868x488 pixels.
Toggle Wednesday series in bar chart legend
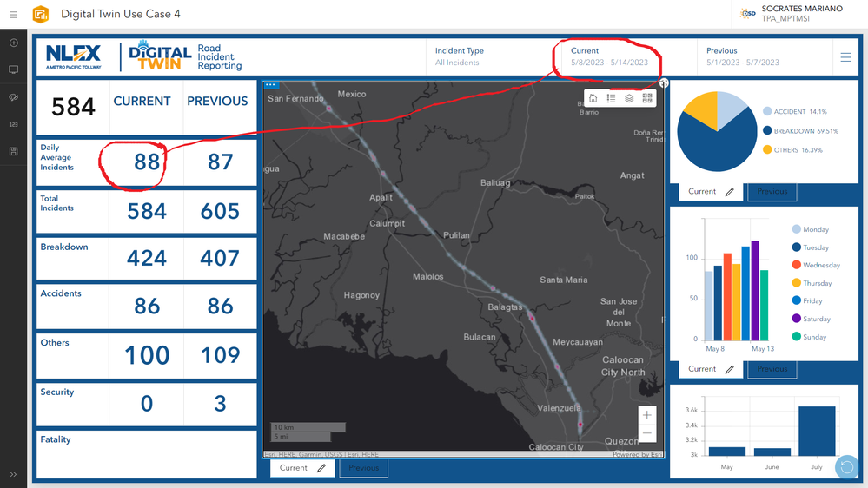[x=816, y=265]
